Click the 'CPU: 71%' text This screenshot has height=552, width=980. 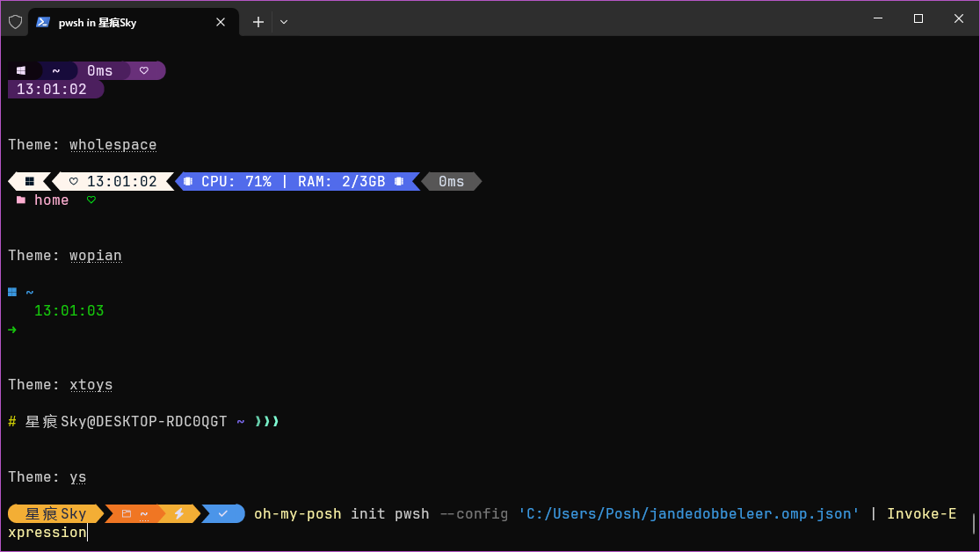(236, 181)
